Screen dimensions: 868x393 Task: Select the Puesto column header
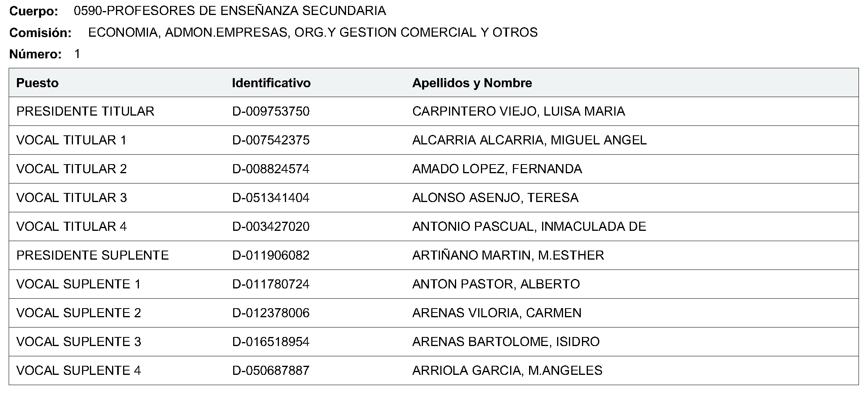pos(37,83)
